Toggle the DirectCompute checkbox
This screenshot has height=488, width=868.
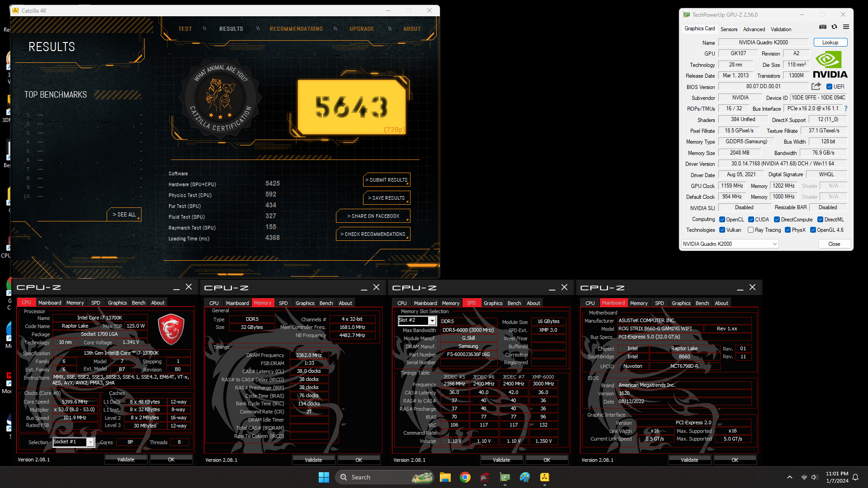(777, 220)
